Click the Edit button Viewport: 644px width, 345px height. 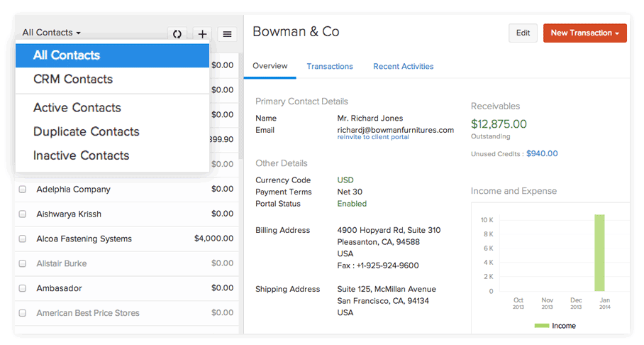(523, 33)
